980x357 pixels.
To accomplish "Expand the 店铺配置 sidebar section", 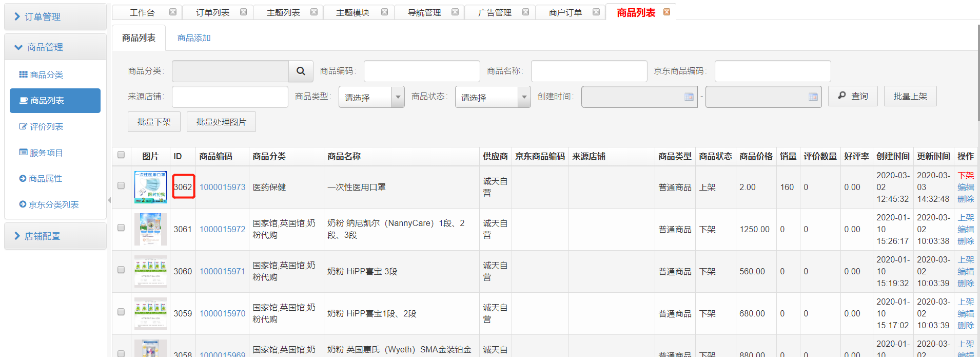I will (55, 236).
